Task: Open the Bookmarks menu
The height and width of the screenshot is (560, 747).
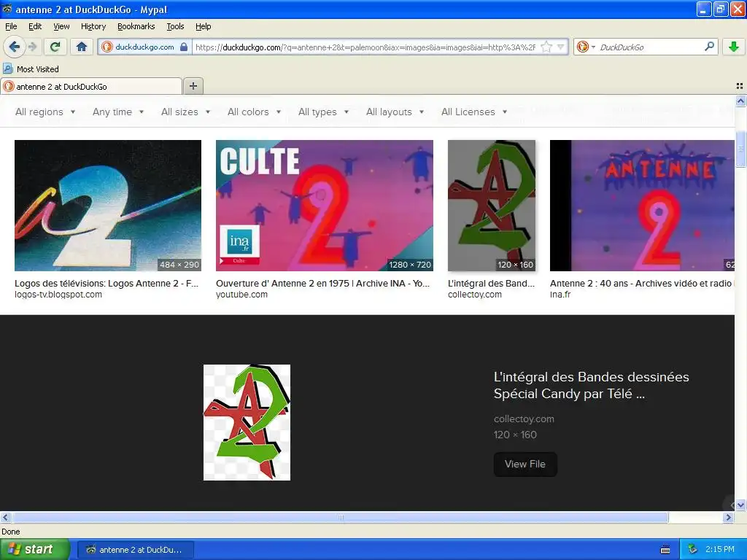Action: pos(136,26)
